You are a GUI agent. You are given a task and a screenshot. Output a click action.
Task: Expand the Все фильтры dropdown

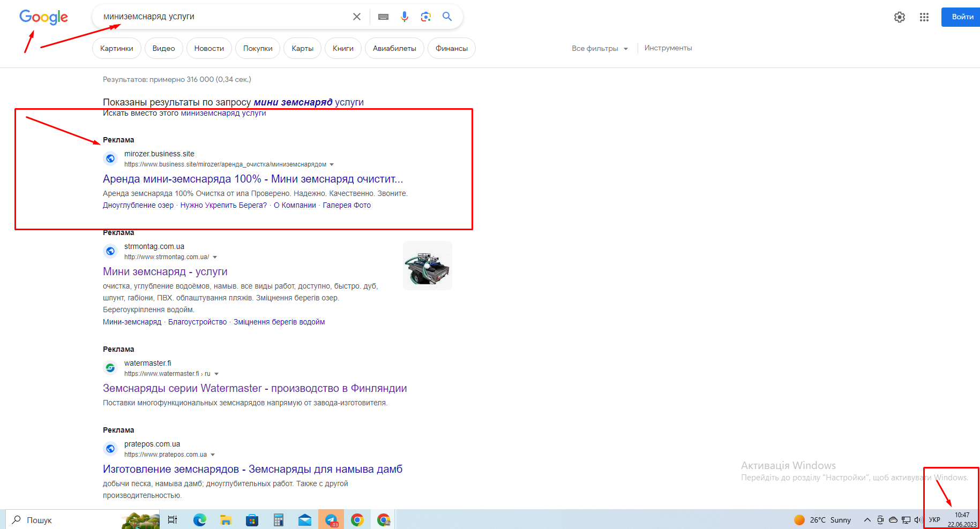coord(600,48)
